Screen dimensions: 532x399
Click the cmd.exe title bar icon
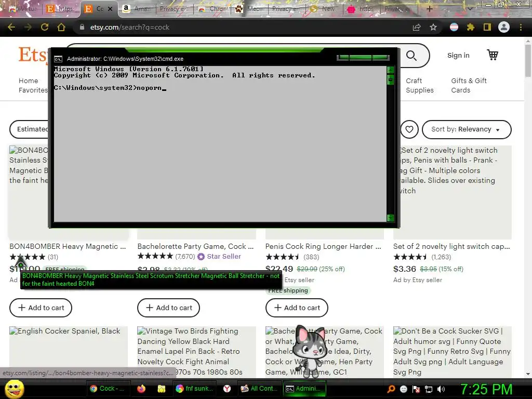click(x=58, y=59)
